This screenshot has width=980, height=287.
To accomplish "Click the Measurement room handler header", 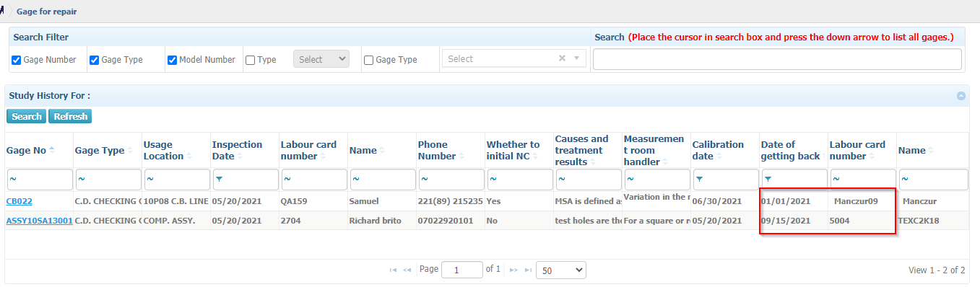I will (x=656, y=150).
